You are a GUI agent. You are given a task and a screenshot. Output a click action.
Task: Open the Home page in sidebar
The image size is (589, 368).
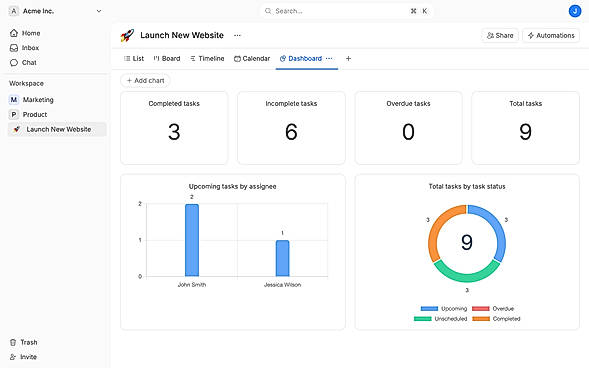point(25,33)
